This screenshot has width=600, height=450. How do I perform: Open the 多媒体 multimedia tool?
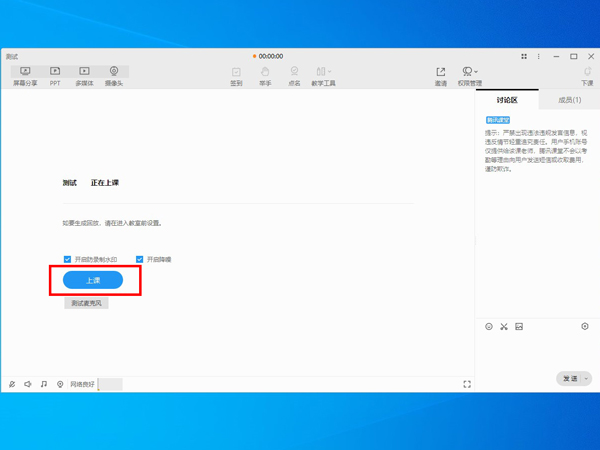point(84,76)
